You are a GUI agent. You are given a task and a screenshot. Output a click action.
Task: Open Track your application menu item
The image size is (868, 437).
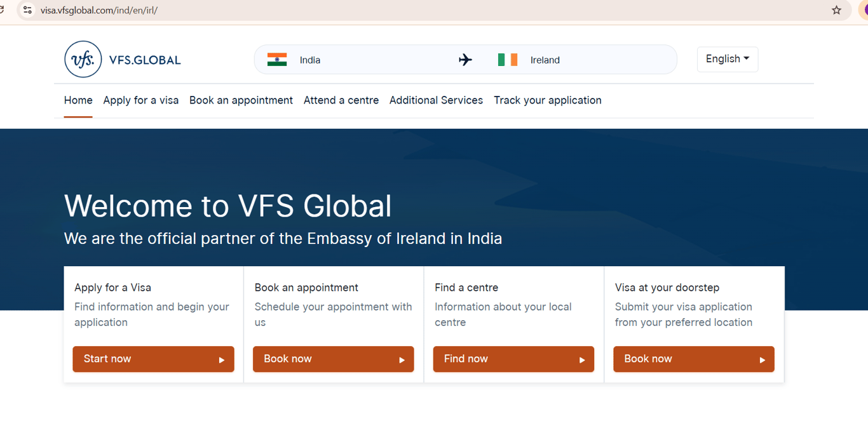pyautogui.click(x=548, y=100)
